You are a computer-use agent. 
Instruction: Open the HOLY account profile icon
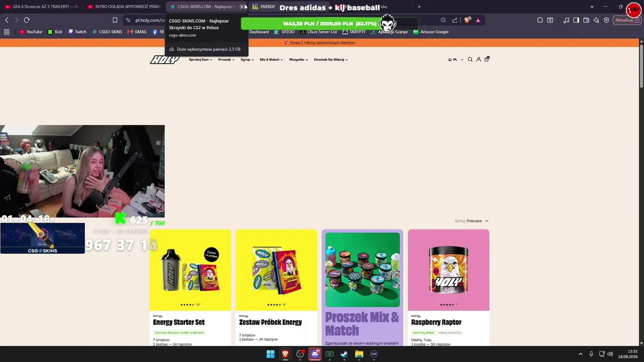pos(478,59)
